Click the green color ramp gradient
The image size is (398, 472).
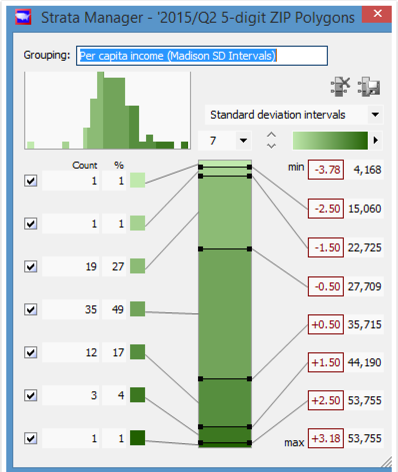pyautogui.click(x=330, y=140)
